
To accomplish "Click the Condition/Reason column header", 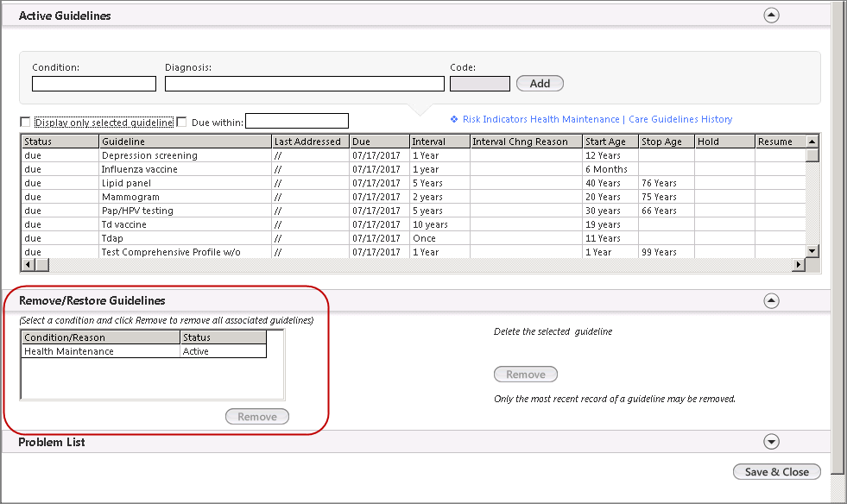I will click(x=100, y=337).
